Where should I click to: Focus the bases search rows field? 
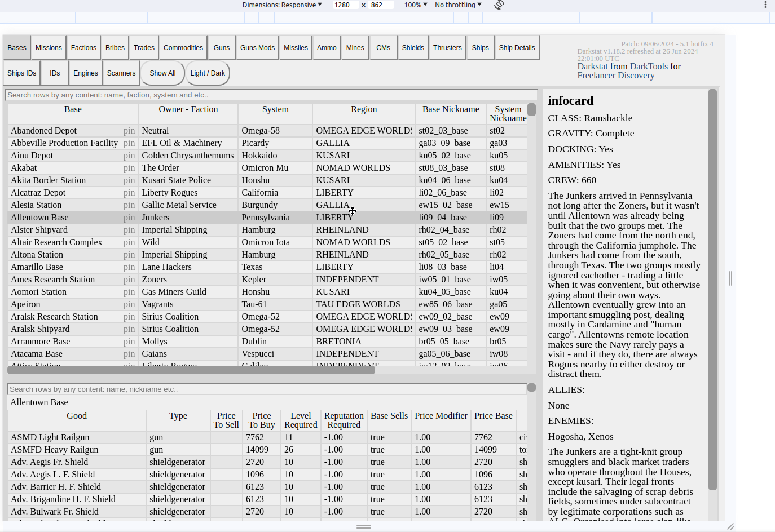coord(271,95)
